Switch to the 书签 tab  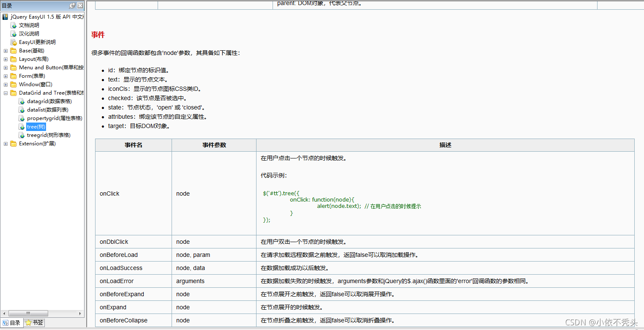coord(33,322)
